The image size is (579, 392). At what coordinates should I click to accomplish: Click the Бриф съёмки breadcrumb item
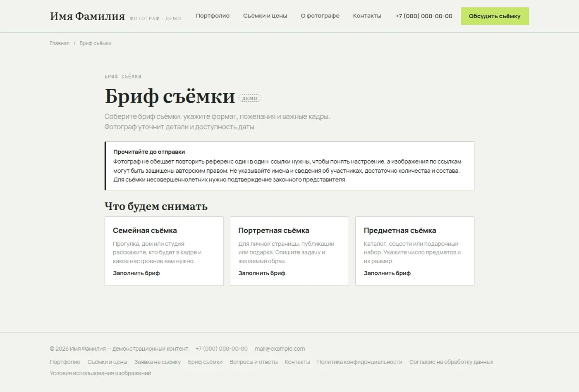coord(96,43)
